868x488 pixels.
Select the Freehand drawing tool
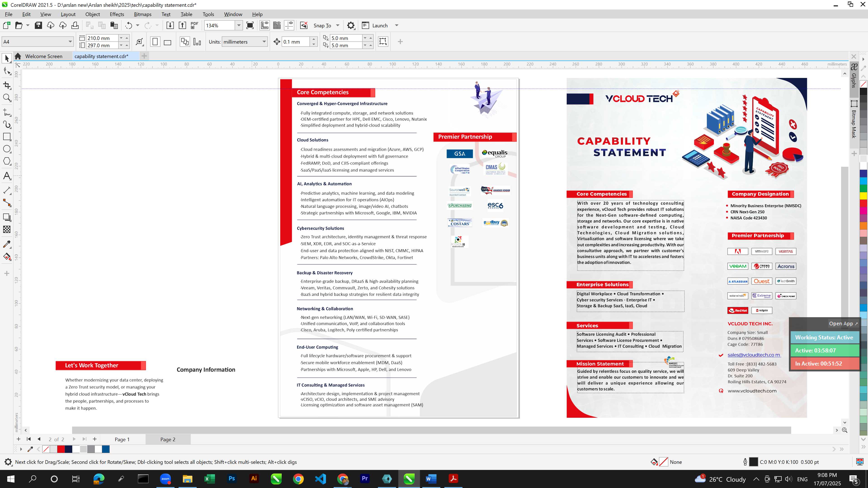point(7,112)
